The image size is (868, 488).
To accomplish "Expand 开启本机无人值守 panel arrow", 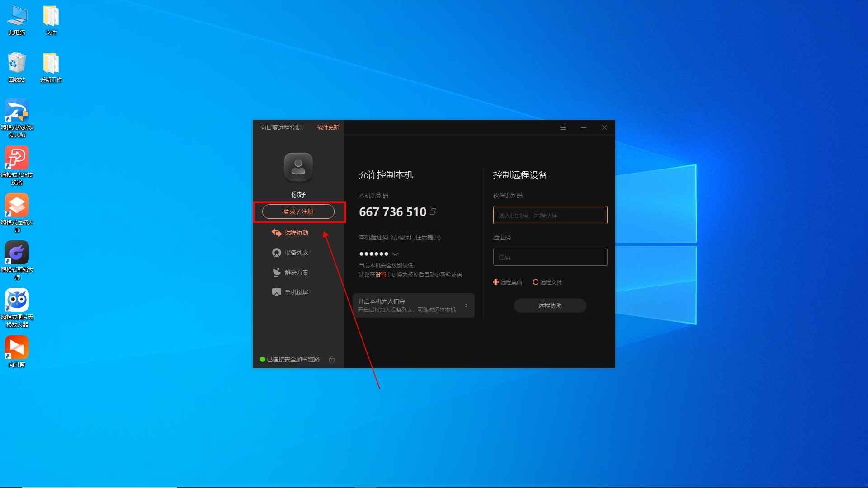I will 466,305.
